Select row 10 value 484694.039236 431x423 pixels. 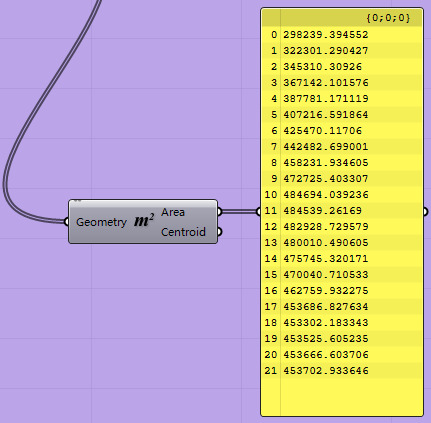326,195
